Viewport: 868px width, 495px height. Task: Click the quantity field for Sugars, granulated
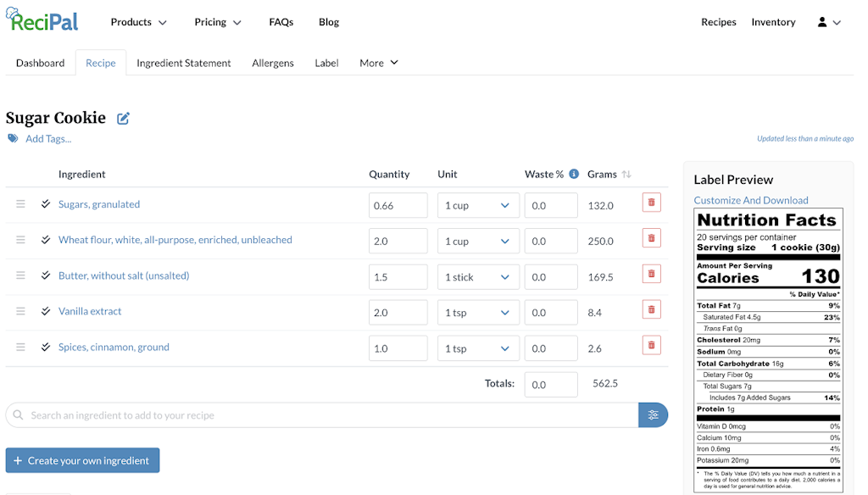[x=398, y=206]
